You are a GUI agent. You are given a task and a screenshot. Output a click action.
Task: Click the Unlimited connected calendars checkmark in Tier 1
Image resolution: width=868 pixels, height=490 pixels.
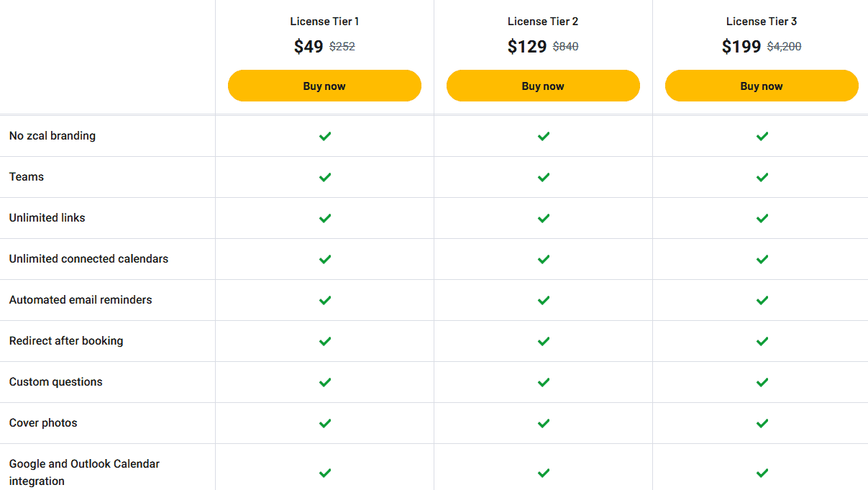324,259
